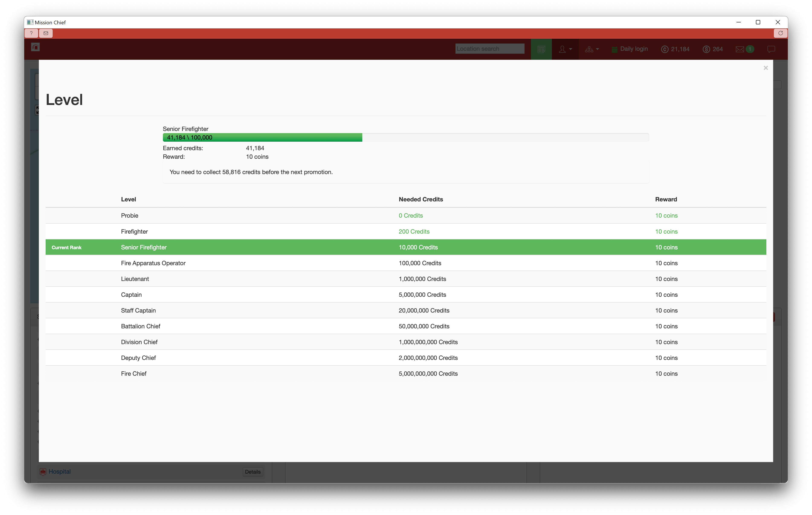
Task: Open the chat speech bubble icon
Action: (x=771, y=49)
